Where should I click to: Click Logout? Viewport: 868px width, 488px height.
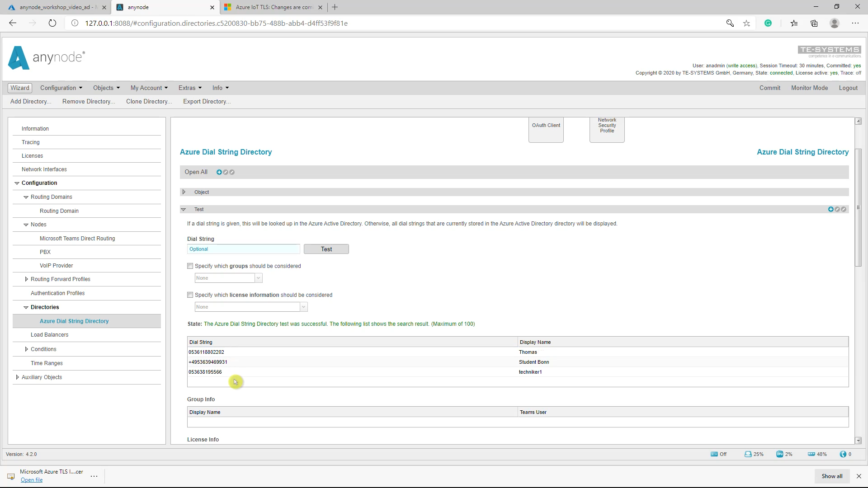click(x=848, y=88)
